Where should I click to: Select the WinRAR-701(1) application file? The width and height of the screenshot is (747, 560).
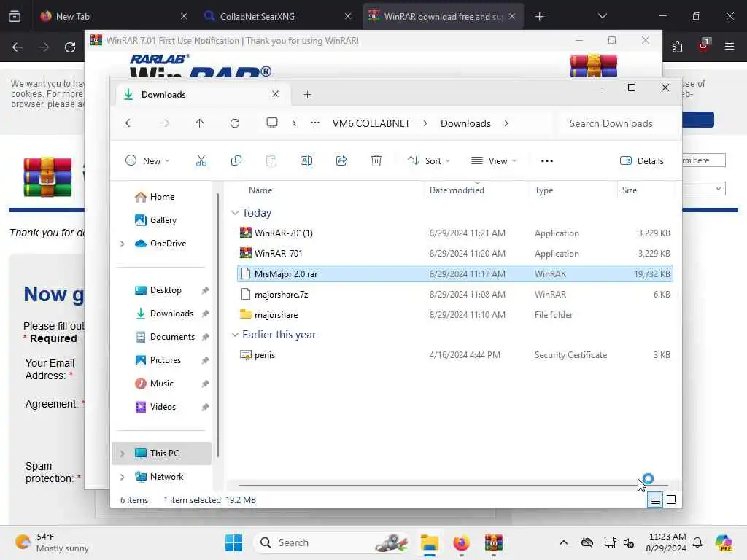coord(455,233)
